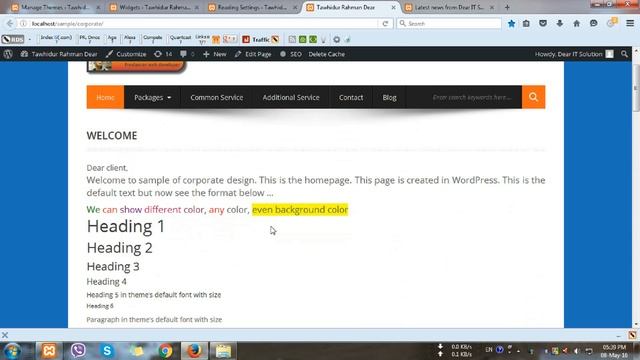Reload the page with the refresh icon
Screen dimensions: 640x360
[385, 24]
